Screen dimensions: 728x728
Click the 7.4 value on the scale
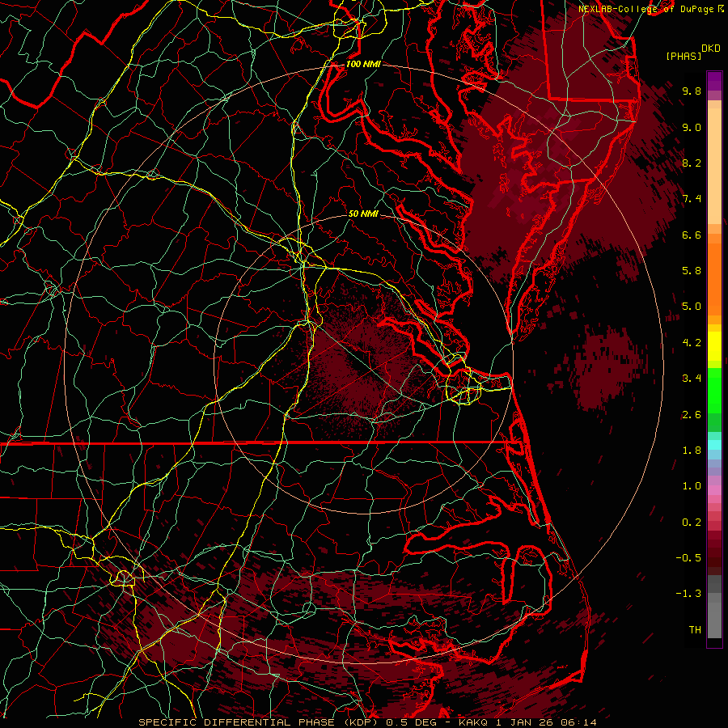click(x=692, y=199)
